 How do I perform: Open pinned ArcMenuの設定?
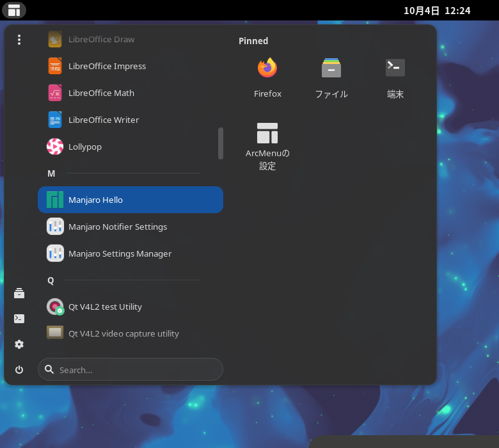(267, 147)
